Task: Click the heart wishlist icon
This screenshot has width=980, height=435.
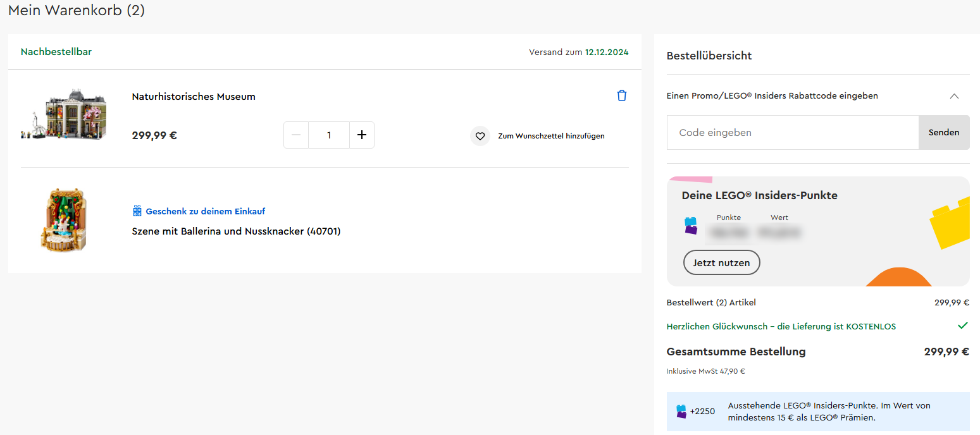Action: point(480,136)
